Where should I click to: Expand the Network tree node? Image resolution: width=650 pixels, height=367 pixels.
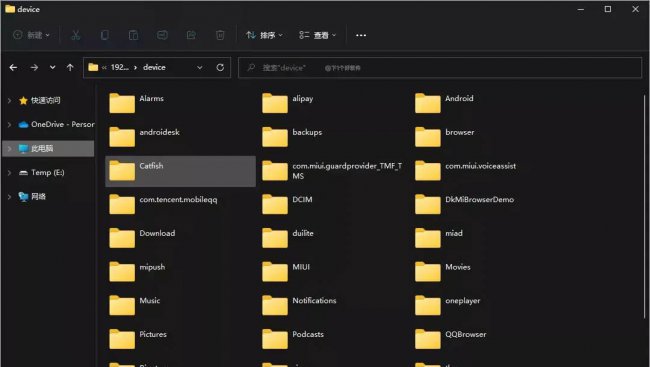(10, 197)
